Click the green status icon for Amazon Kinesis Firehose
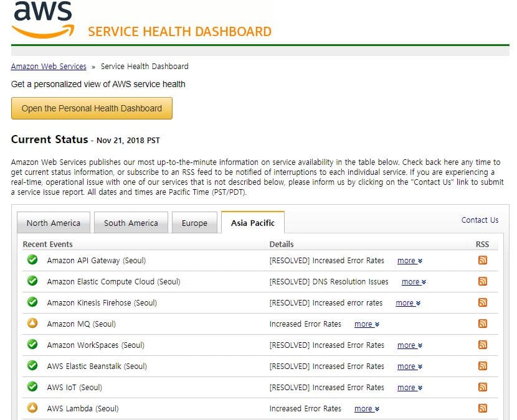This screenshot has width=517, height=420. [x=32, y=302]
